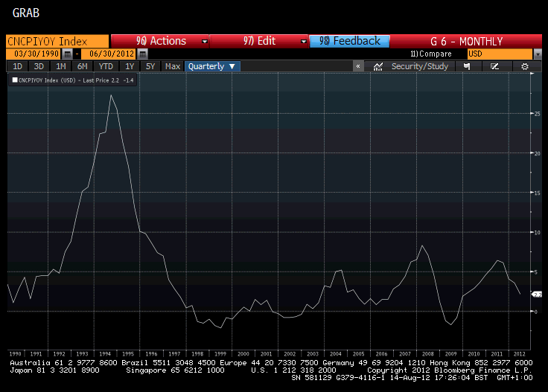Viewport: 548px width, 392px height.
Task: Expand the Edit dropdown arrow
Action: [303, 42]
